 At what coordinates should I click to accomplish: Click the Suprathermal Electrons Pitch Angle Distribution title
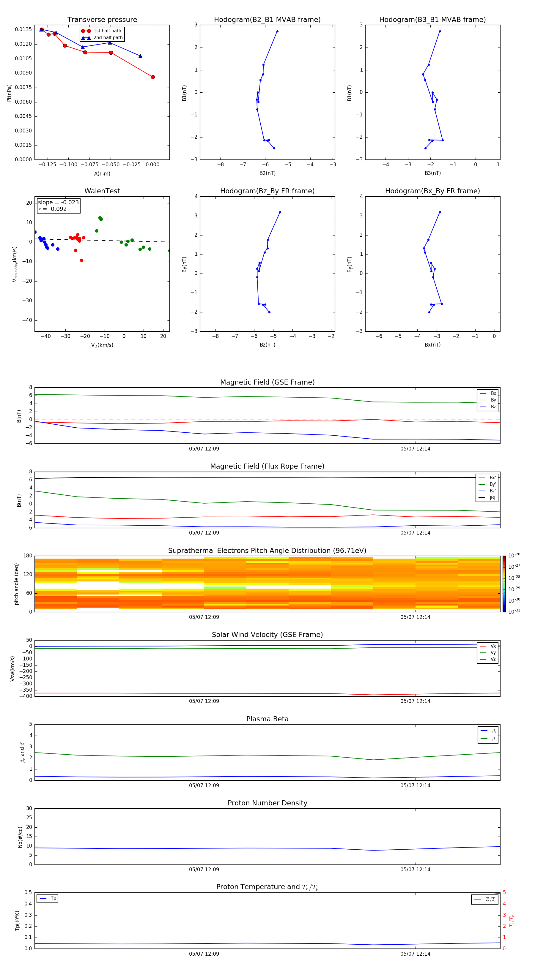[x=267, y=551]
